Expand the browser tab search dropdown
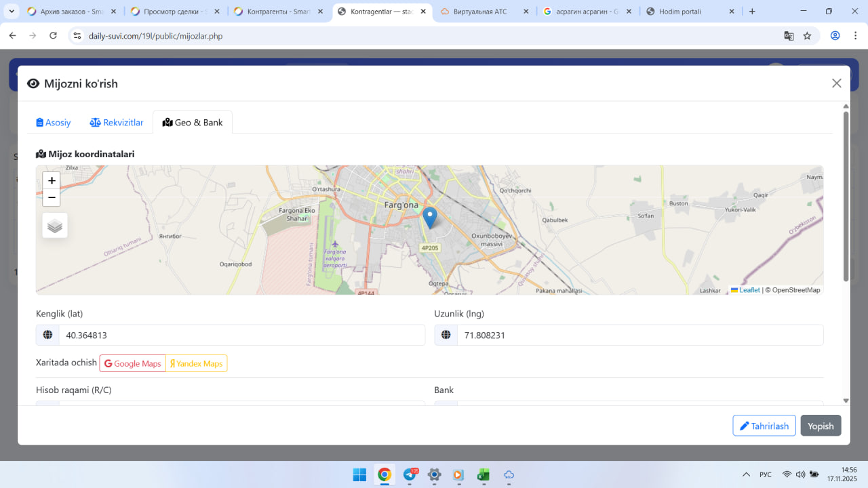Screen dimensions: 868x488 [12, 12]
